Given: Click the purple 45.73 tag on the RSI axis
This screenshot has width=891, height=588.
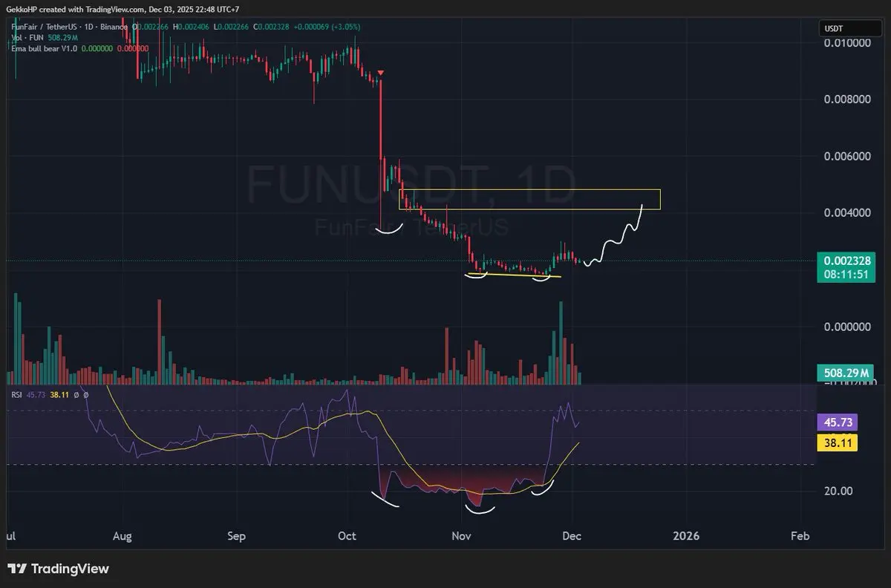Looking at the screenshot, I should 838,422.
